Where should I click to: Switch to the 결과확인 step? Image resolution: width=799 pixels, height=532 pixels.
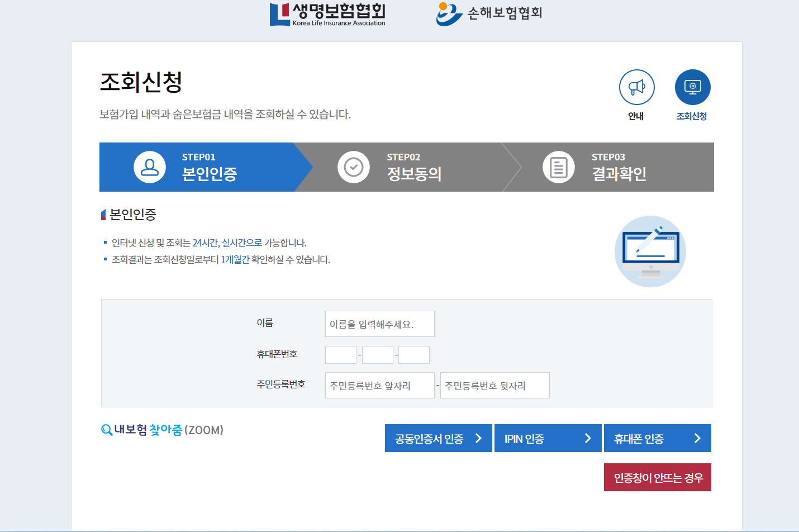(617, 167)
